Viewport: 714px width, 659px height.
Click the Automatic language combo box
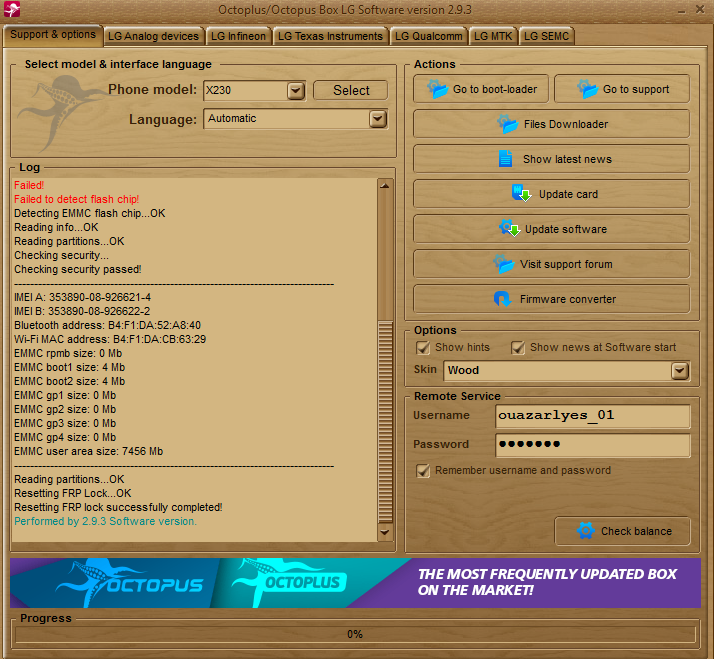(x=295, y=119)
